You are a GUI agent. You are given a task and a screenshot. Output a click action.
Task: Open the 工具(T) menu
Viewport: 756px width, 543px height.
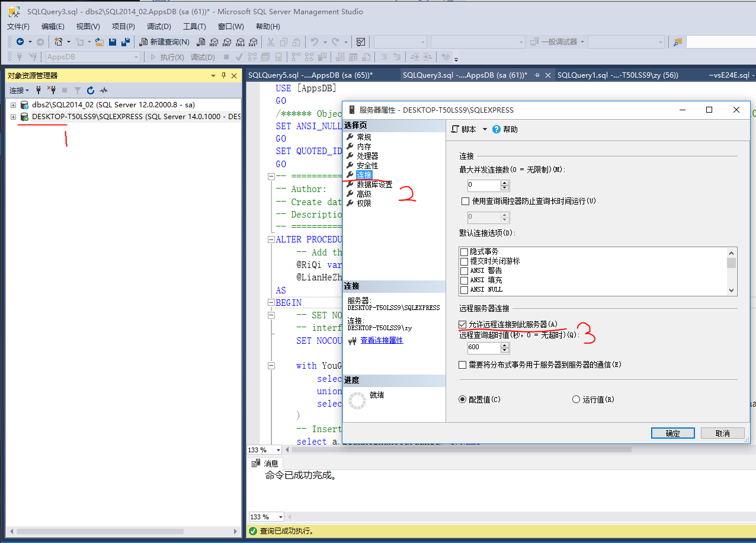pos(194,27)
